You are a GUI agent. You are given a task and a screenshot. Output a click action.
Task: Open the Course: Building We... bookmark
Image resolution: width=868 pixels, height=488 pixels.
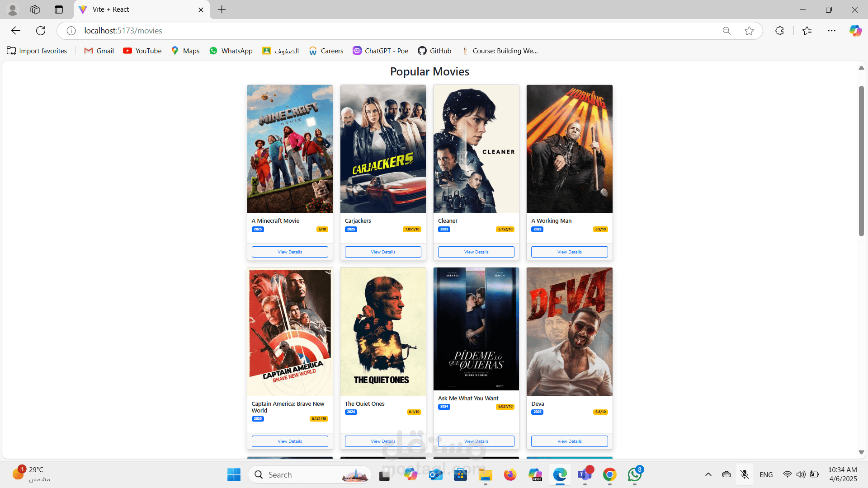(x=500, y=51)
